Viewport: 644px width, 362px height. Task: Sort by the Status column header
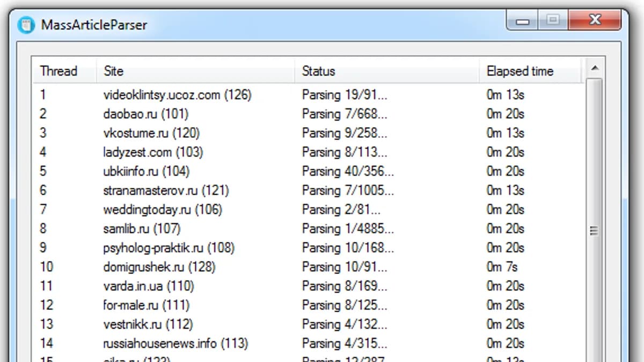click(x=387, y=71)
